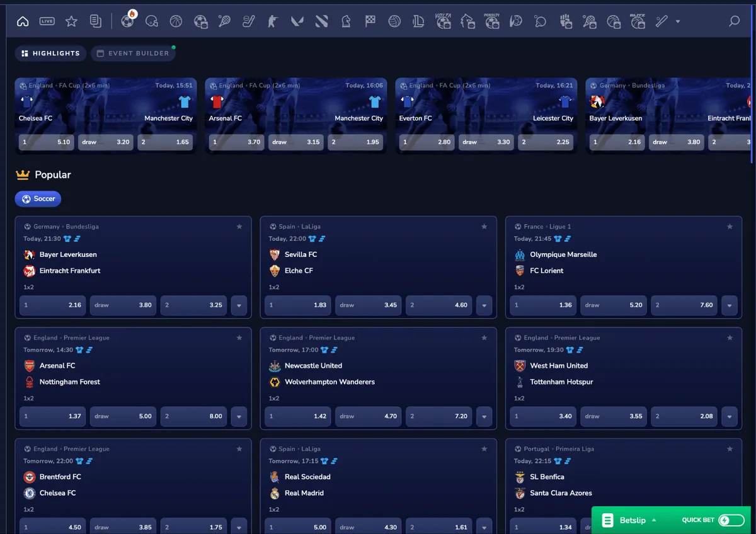
Task: Select the League of Legends icon
Action: pyautogui.click(x=419, y=21)
